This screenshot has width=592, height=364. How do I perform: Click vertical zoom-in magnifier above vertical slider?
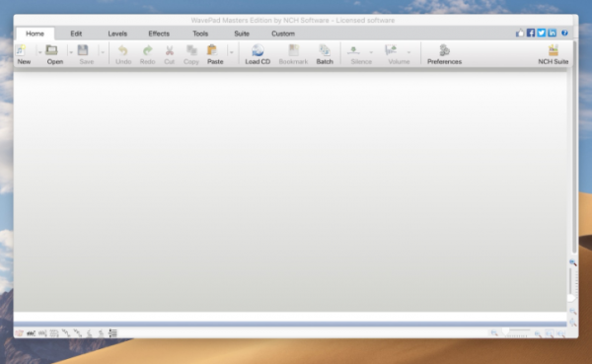572,262
